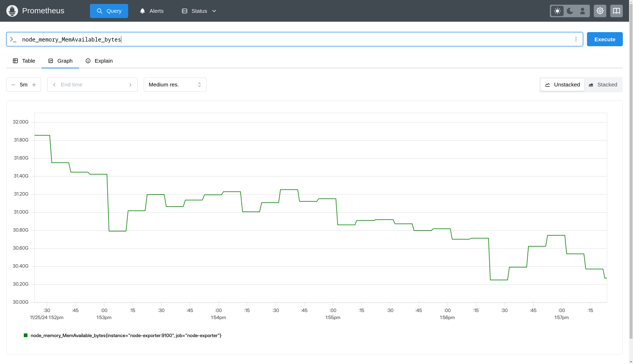
Task: Click the 31.00G y-axis label
Action: click(x=21, y=212)
